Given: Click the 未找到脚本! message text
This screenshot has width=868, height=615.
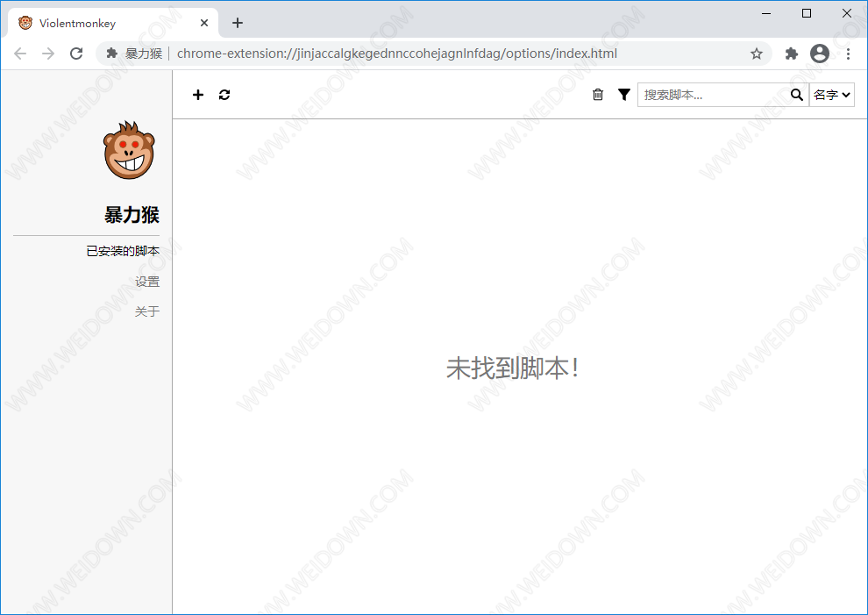Looking at the screenshot, I should point(513,368).
